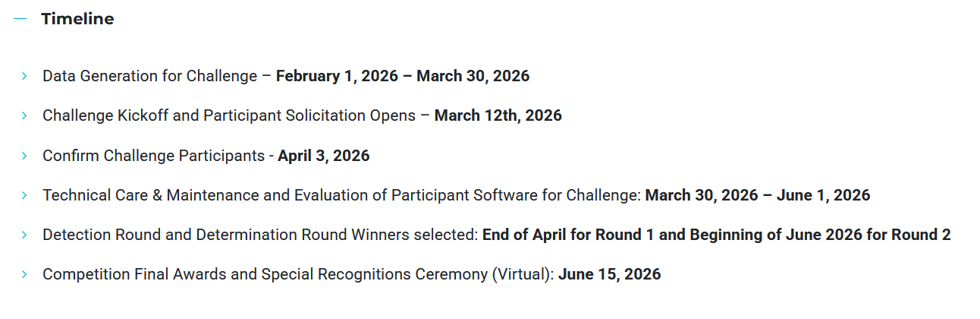Click the Timeline heading

pyautogui.click(x=77, y=19)
